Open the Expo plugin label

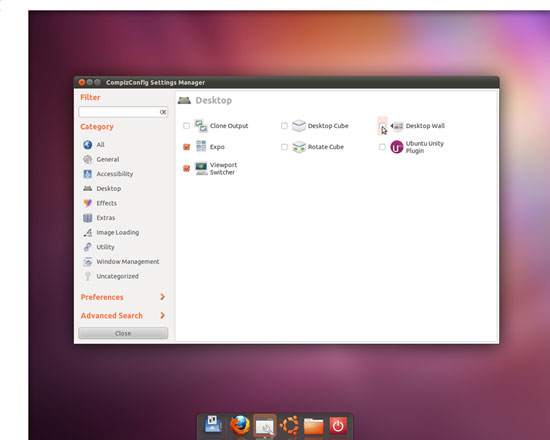(217, 147)
